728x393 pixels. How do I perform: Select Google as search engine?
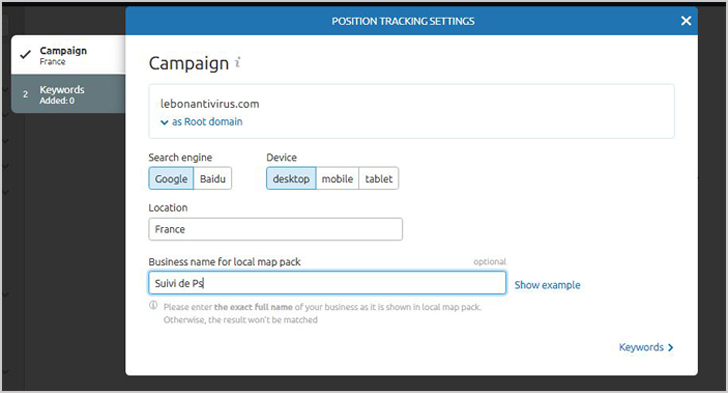(171, 178)
